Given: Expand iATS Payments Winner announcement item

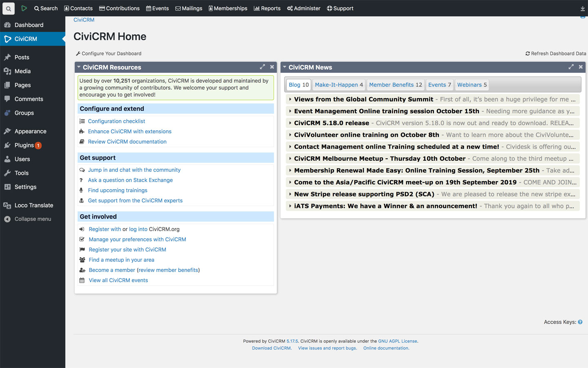Looking at the screenshot, I should pyautogui.click(x=433, y=206).
